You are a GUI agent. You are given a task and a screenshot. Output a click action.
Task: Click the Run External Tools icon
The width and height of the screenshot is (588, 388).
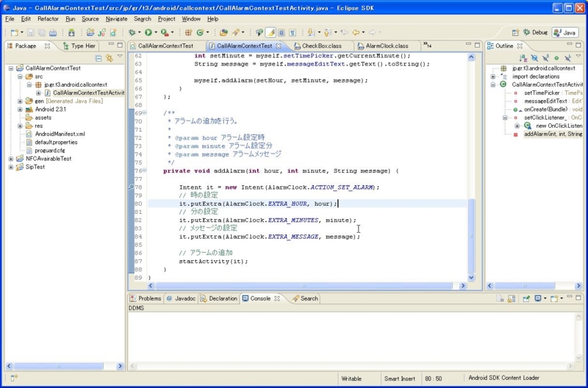click(x=165, y=32)
